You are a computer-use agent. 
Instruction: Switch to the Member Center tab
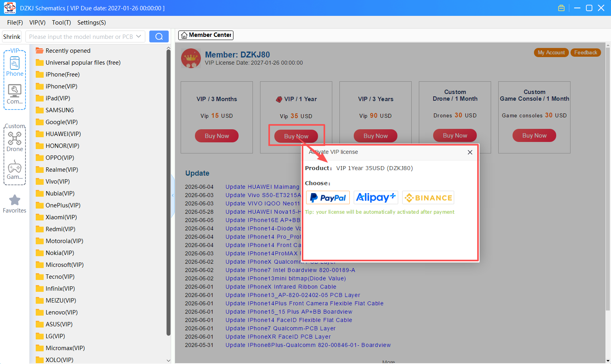click(206, 35)
